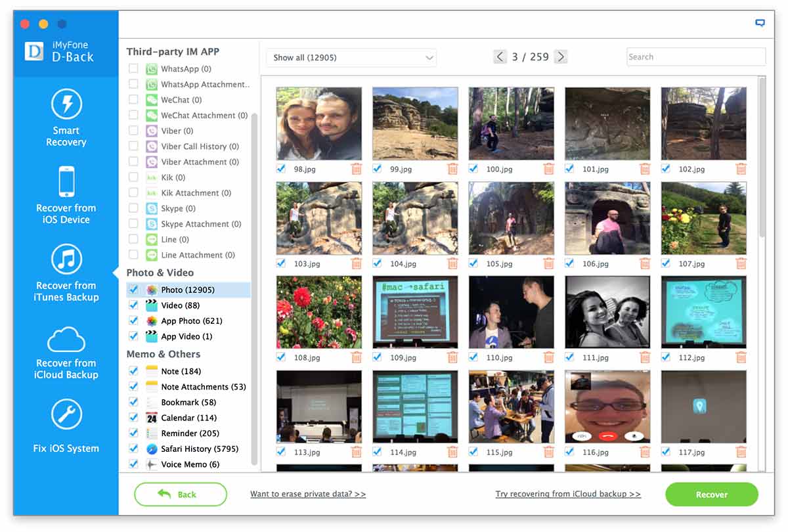The height and width of the screenshot is (532, 788).
Task: Uncheck the Video (88) checkbox
Action: [133, 305]
